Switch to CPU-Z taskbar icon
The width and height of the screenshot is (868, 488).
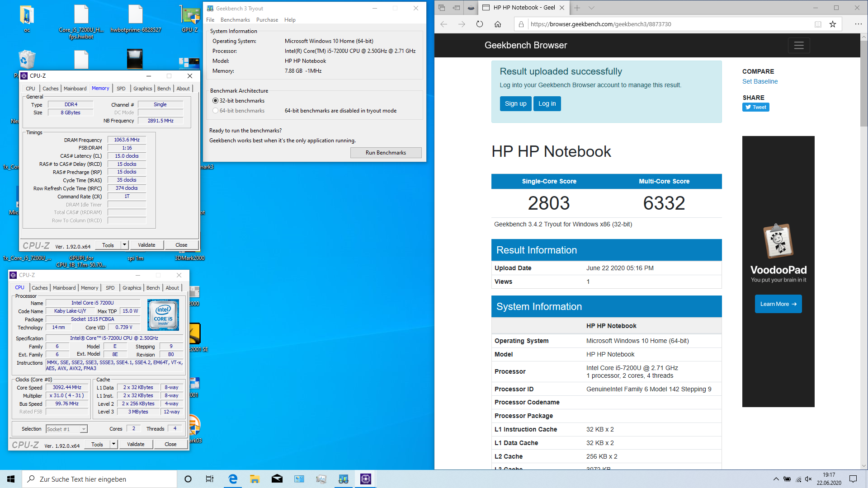(365, 479)
